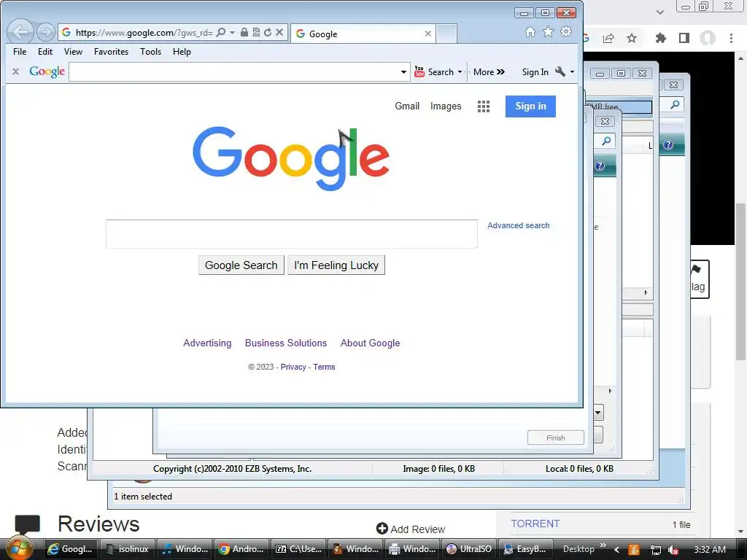
Task: Refresh the page in Internet Explorer
Action: (268, 32)
